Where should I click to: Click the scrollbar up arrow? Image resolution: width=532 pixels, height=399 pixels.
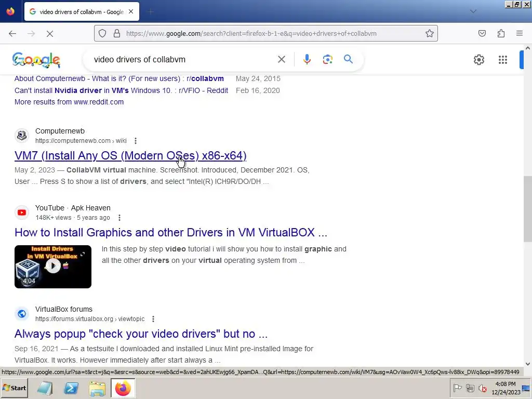point(528,48)
